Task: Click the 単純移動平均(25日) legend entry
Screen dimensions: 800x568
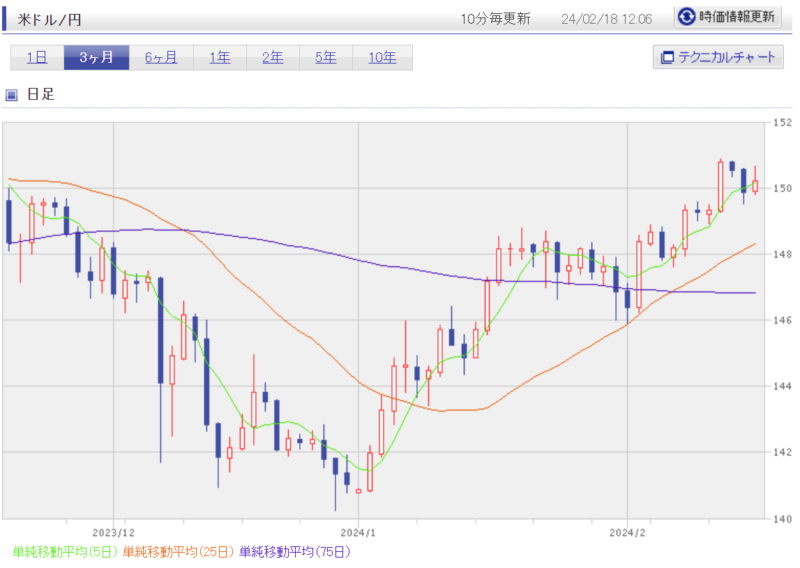Action: [x=178, y=552]
